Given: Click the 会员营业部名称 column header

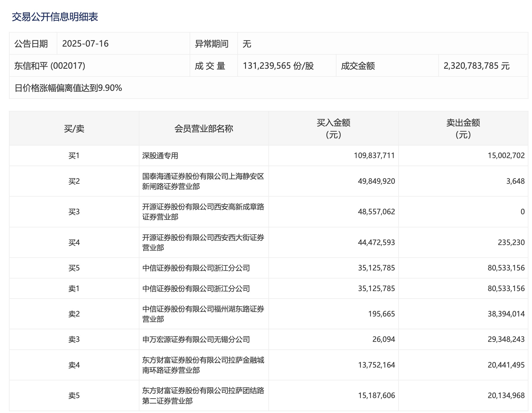Looking at the screenshot, I should (x=204, y=129).
